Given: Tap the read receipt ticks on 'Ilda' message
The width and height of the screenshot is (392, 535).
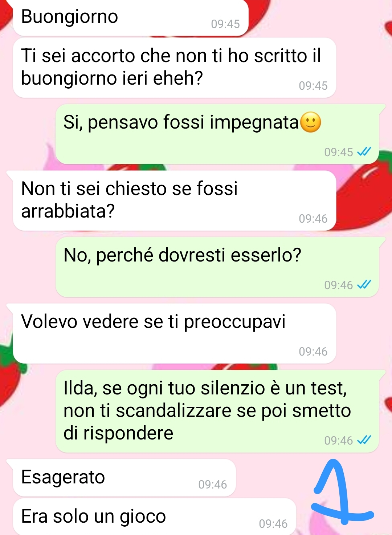Looking at the screenshot, I should pyautogui.click(x=364, y=440).
